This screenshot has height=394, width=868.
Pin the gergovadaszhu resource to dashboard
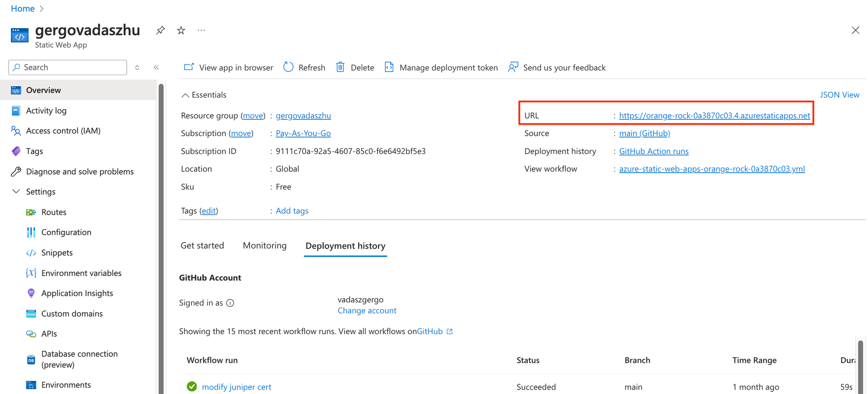pyautogui.click(x=161, y=30)
